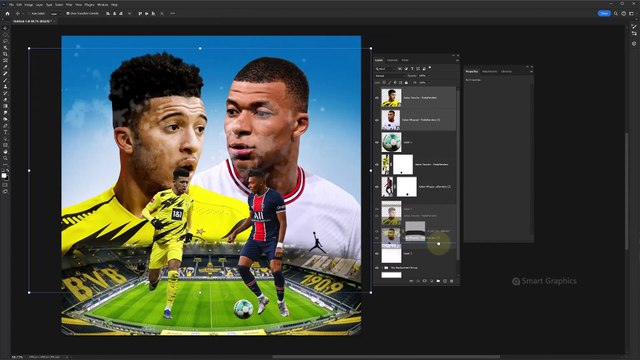The height and width of the screenshot is (360, 640).
Task: Click the create new layer icon
Action: coord(445,281)
